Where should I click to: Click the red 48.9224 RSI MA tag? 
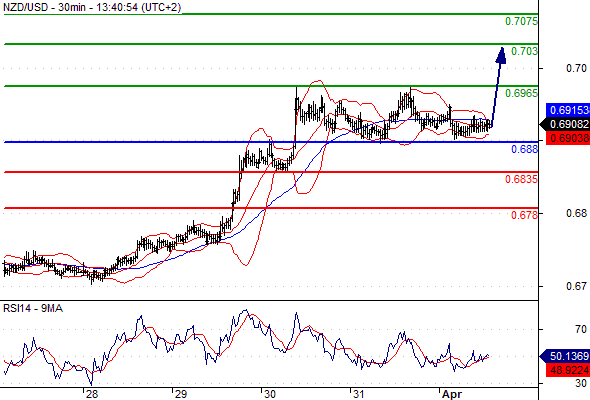567,370
